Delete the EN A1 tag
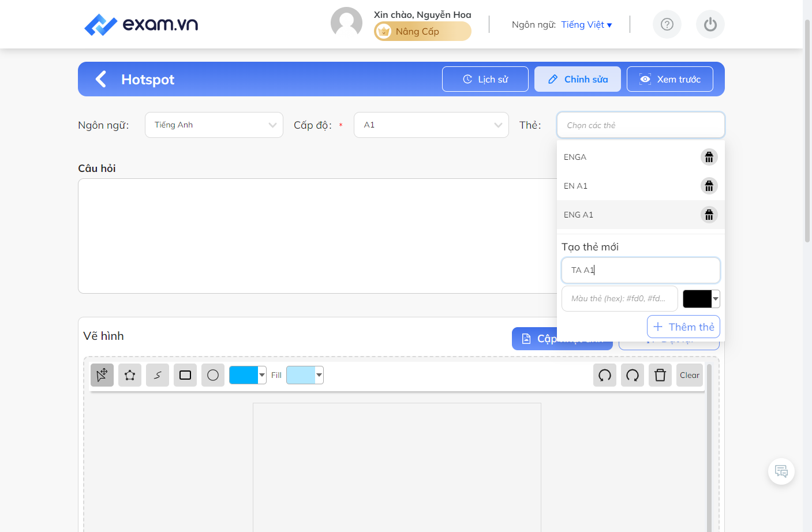This screenshot has width=812, height=532. click(x=709, y=186)
